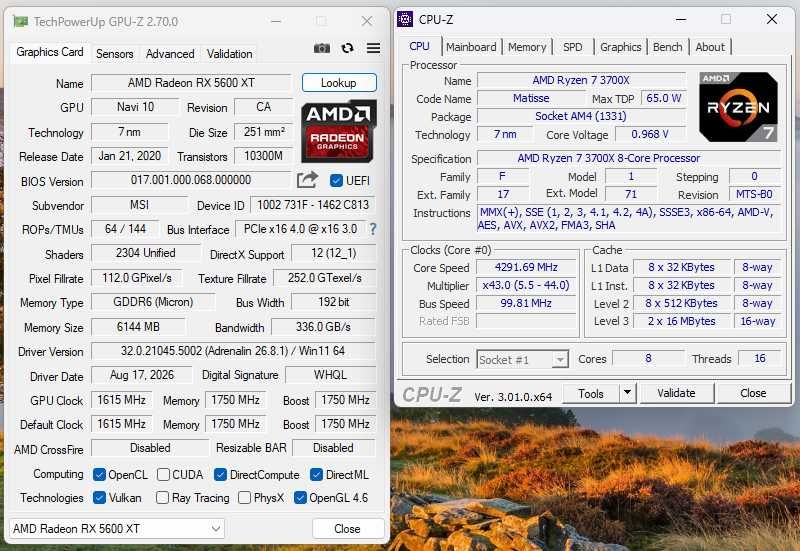800x551 pixels.
Task: Click the GPU-Z title bar app icon
Action: tap(20, 21)
